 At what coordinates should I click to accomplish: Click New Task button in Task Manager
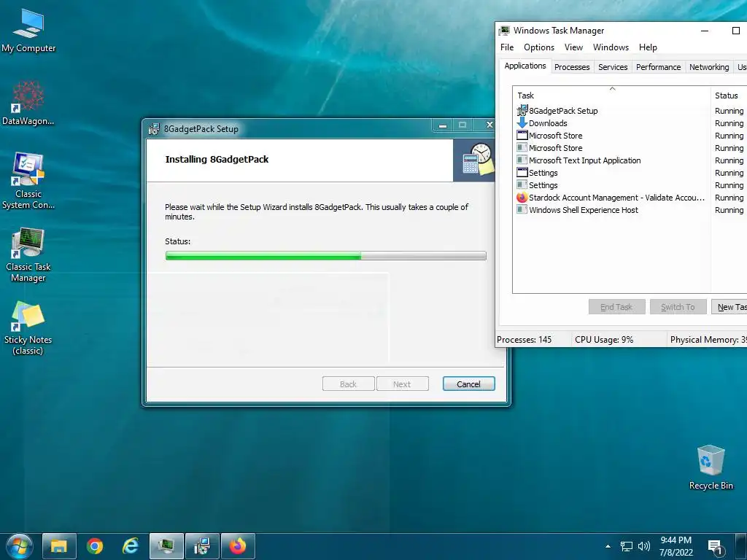click(x=729, y=307)
